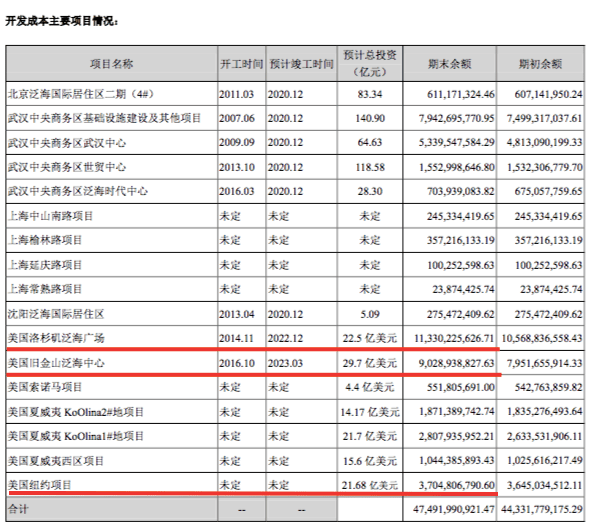
Task: Click the 武汉中央商务区世贸中心 project name
Action: [67, 167]
